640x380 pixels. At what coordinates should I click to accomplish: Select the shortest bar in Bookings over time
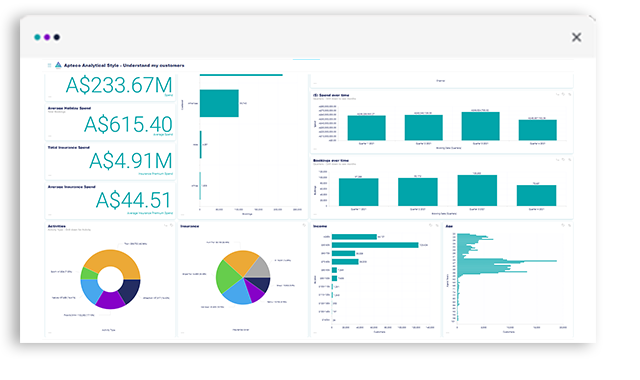pos(536,196)
